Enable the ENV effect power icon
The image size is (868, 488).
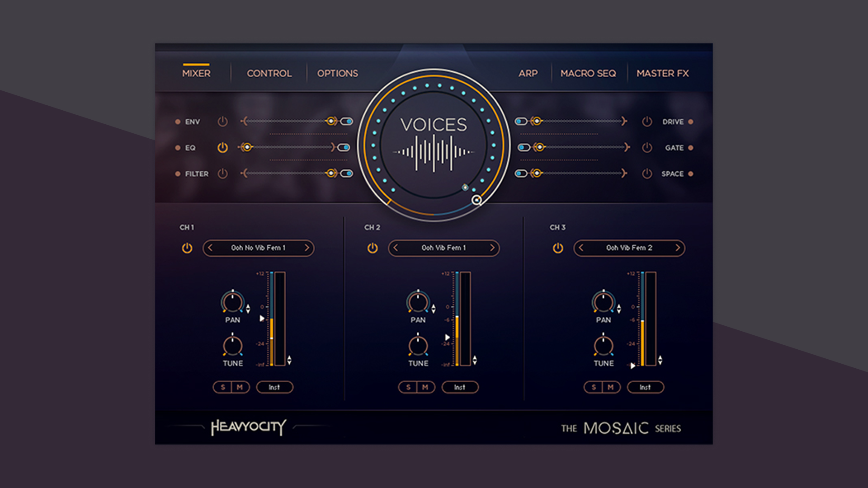[222, 122]
